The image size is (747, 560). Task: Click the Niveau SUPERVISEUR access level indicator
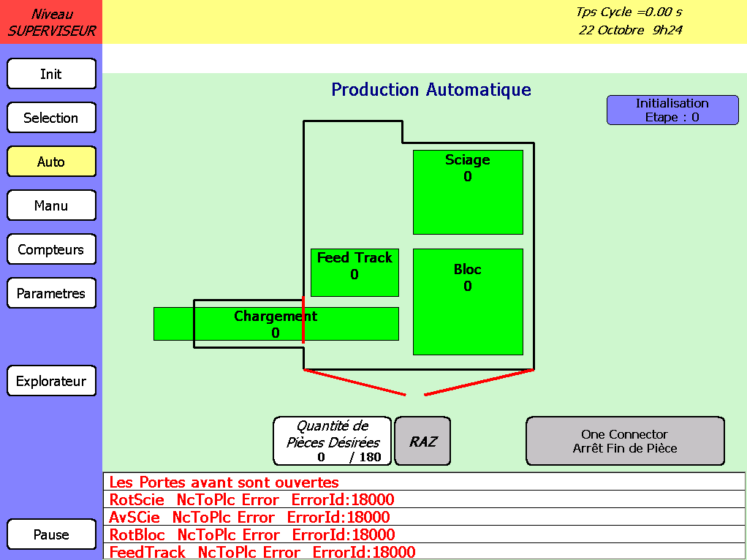(x=51, y=22)
